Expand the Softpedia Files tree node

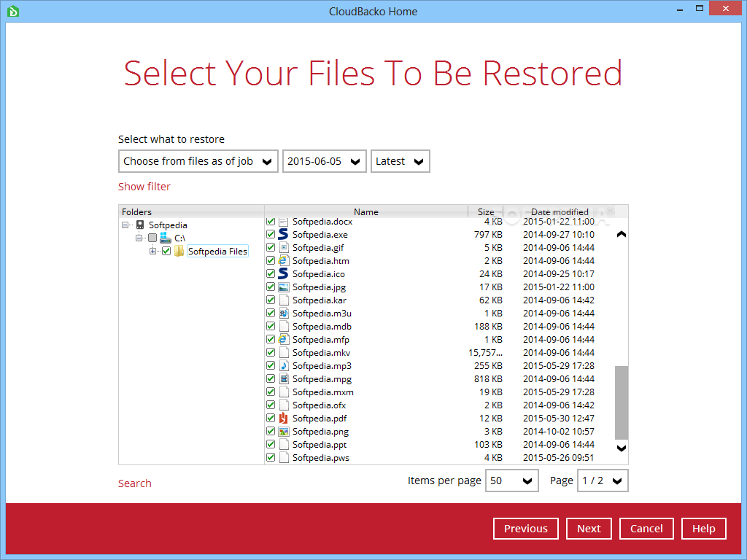tap(153, 251)
